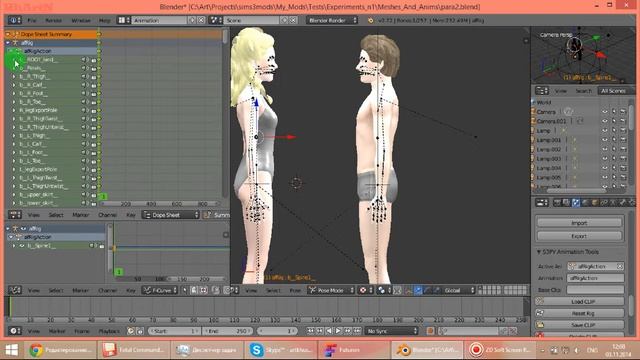This screenshot has width=640, height=360.
Task: Toggle the auto keyframe record button
Action: point(430,331)
